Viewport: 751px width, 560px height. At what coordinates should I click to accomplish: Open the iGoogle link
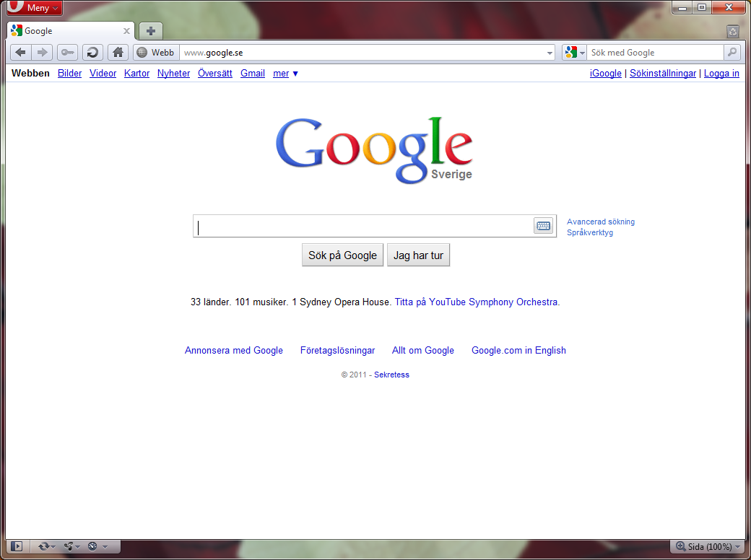click(x=605, y=73)
